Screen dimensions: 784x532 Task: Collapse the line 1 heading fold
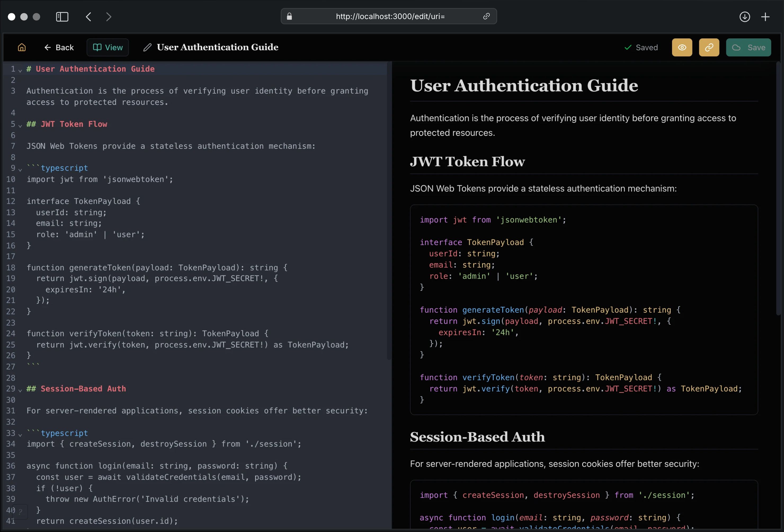point(20,70)
